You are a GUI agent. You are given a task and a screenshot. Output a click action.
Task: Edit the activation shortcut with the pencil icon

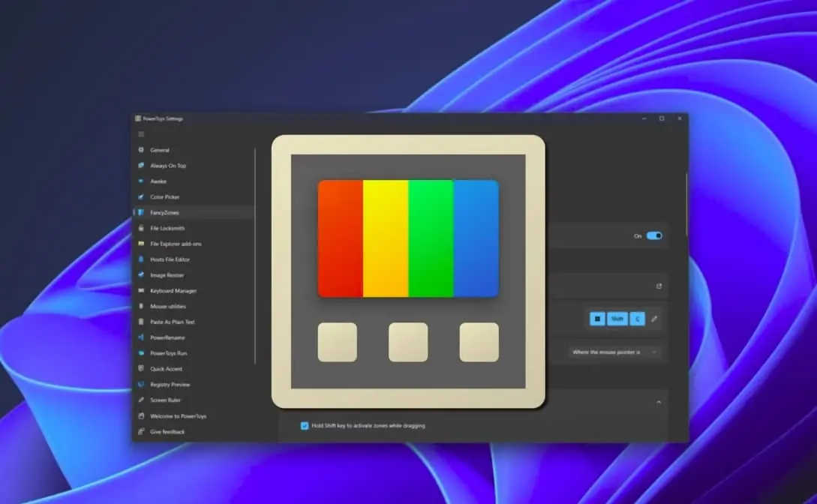point(654,319)
